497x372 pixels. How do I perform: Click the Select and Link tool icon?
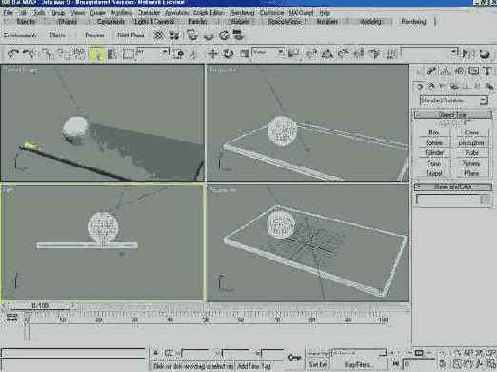point(46,53)
